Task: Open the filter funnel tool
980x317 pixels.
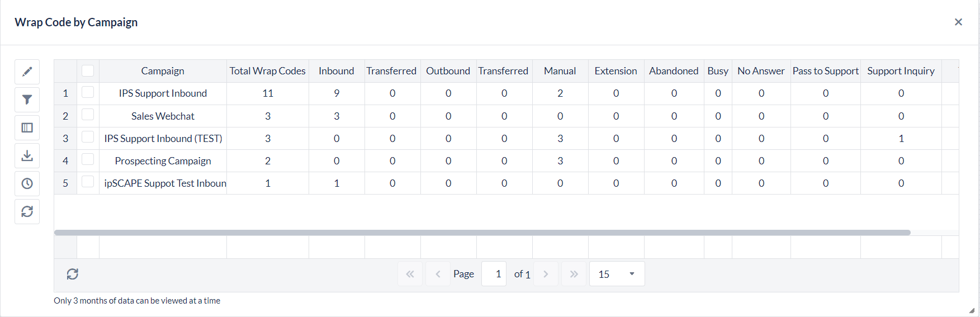Action: [x=27, y=100]
